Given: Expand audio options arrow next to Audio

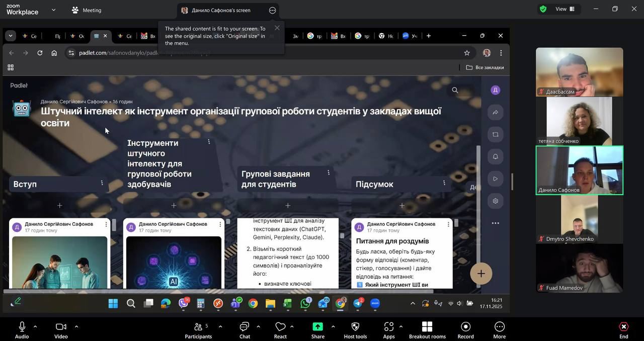Looking at the screenshot, I should pos(35,326).
